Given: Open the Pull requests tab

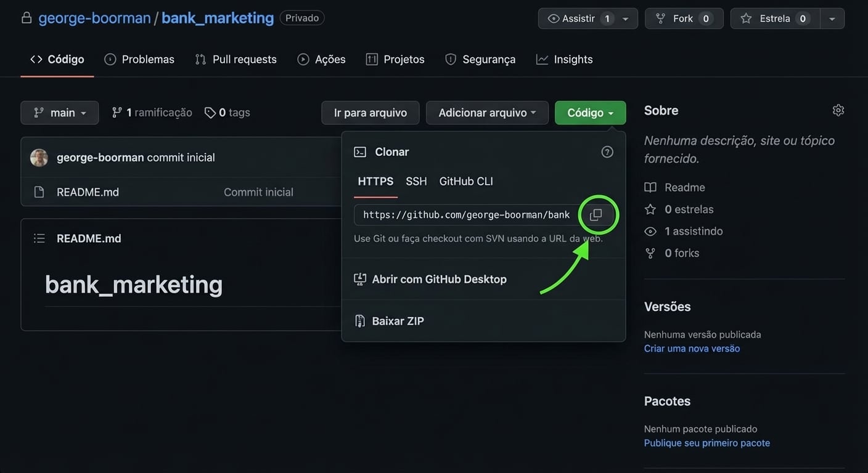Looking at the screenshot, I should pyautogui.click(x=235, y=60).
